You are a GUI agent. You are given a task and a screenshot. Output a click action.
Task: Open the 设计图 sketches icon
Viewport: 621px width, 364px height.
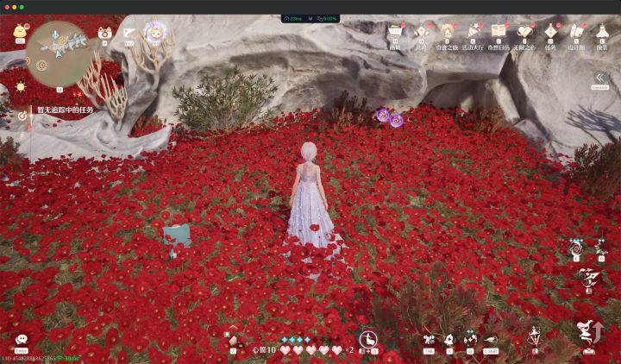click(x=577, y=31)
